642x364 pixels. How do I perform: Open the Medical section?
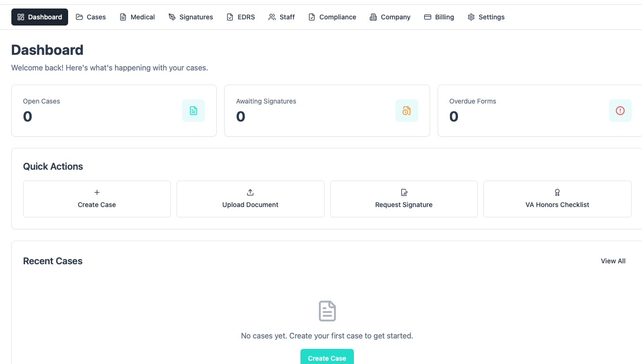click(137, 17)
